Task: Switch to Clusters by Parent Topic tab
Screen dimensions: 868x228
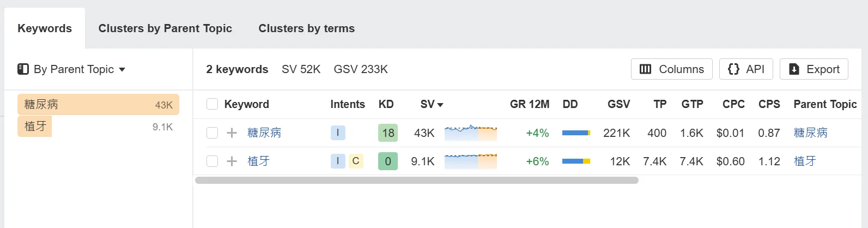Action: [x=165, y=28]
